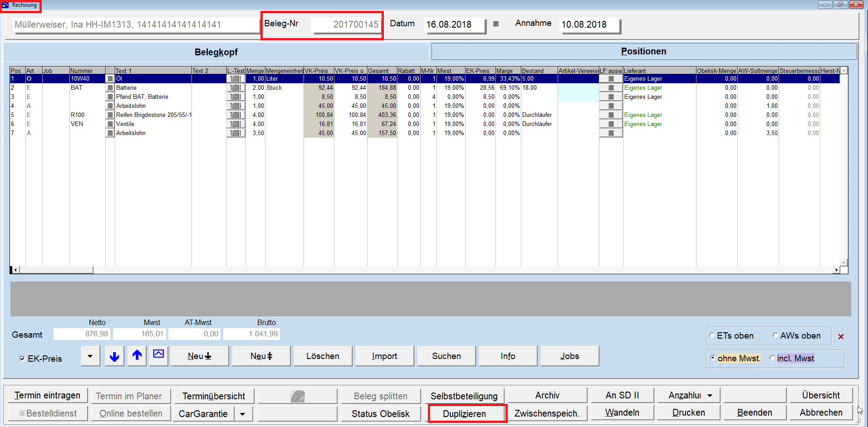The image size is (868, 427).
Task: Click L.-Text icon in Batterie row
Action: coord(235,88)
